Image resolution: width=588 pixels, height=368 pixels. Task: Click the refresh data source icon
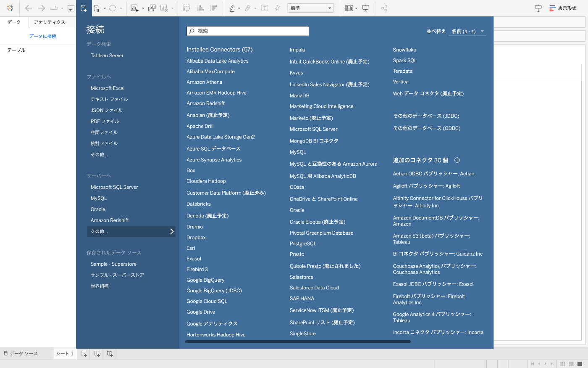(x=113, y=8)
